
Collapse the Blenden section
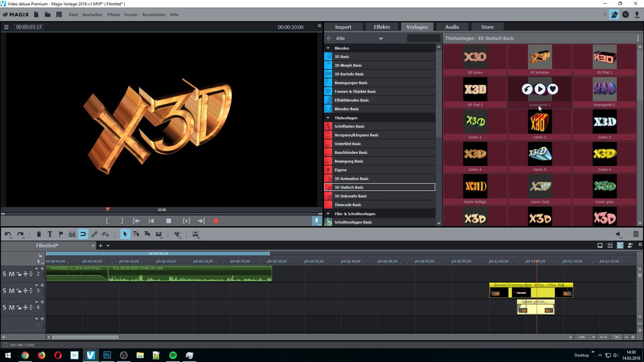point(328,48)
